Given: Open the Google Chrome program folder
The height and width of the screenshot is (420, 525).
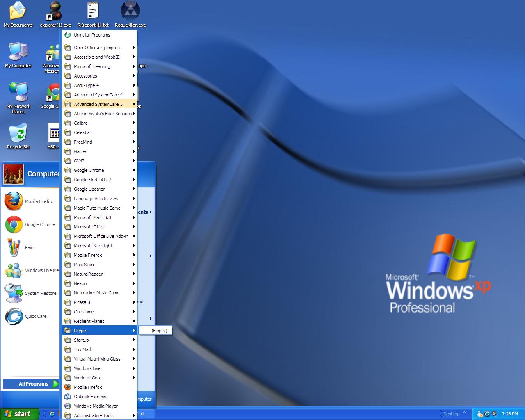Looking at the screenshot, I should pyautogui.click(x=99, y=170).
